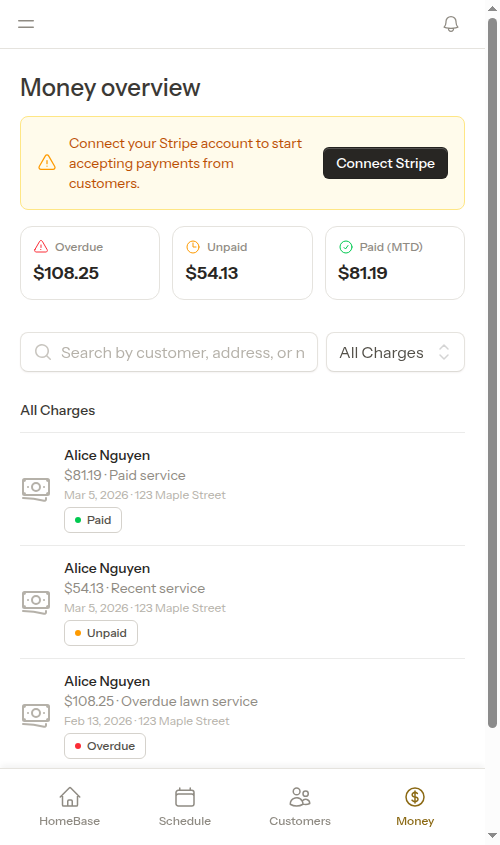
Task: Open the hamburger menu
Action: pos(26,24)
